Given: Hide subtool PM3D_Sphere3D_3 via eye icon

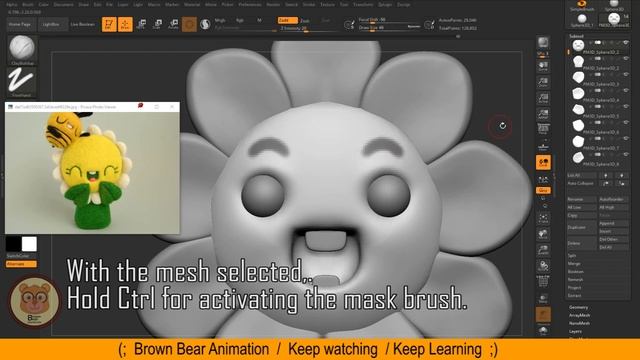Looking at the screenshot, I should (626, 74).
